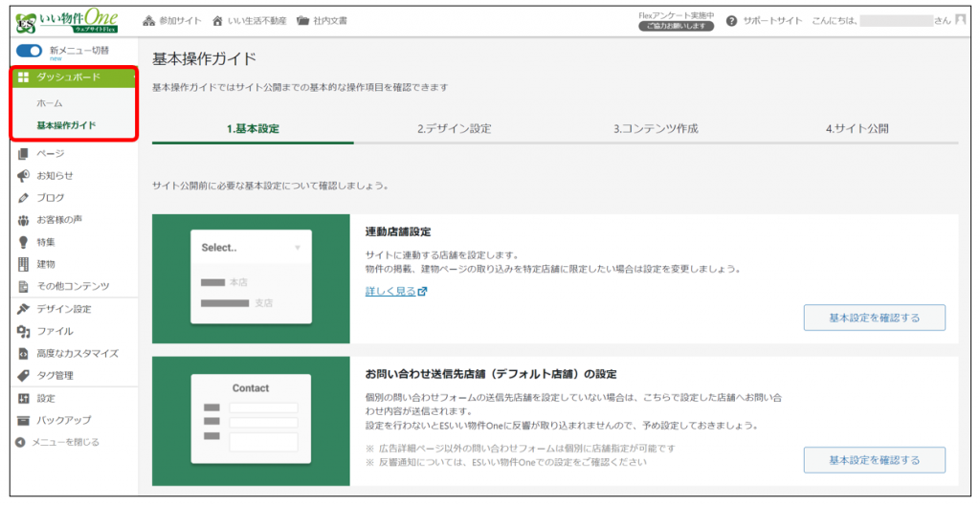Click the 特集 lightbulb icon

(24, 242)
